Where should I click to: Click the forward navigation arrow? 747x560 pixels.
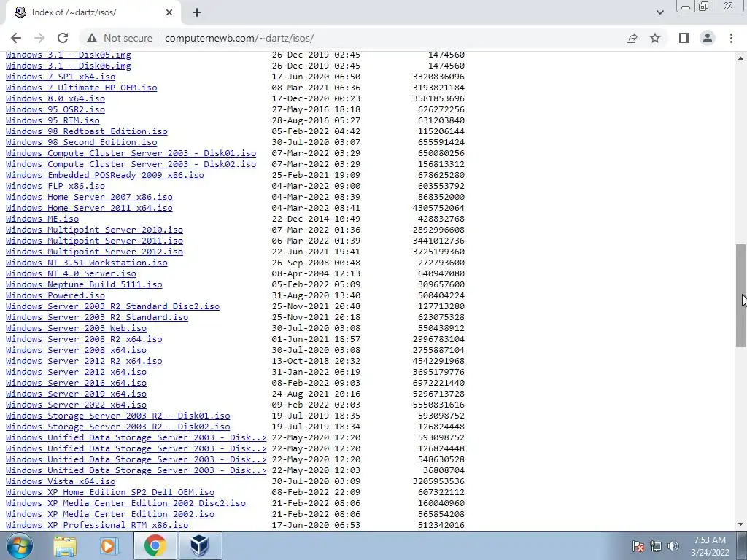click(x=39, y=38)
